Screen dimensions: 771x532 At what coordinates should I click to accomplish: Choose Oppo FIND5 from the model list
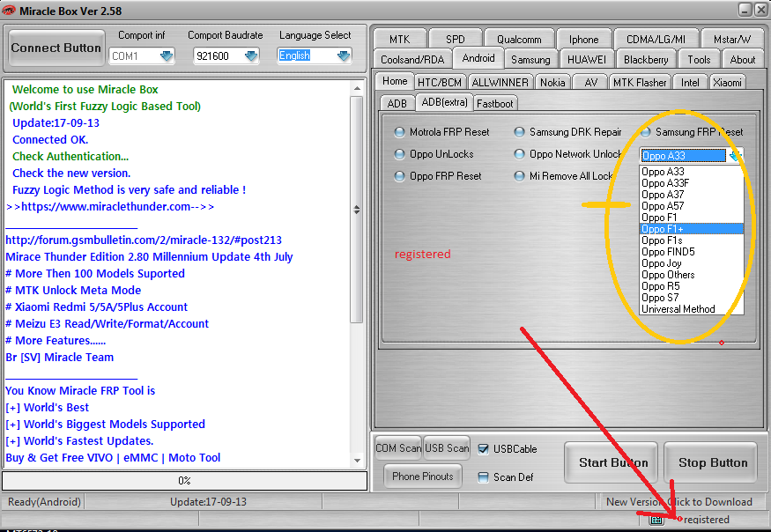point(692,252)
